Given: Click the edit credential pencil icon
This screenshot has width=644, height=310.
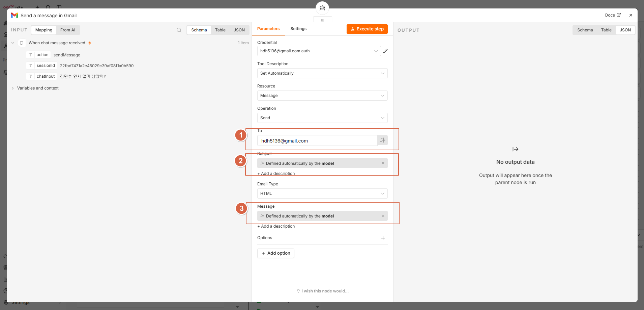Looking at the screenshot, I should [x=385, y=51].
